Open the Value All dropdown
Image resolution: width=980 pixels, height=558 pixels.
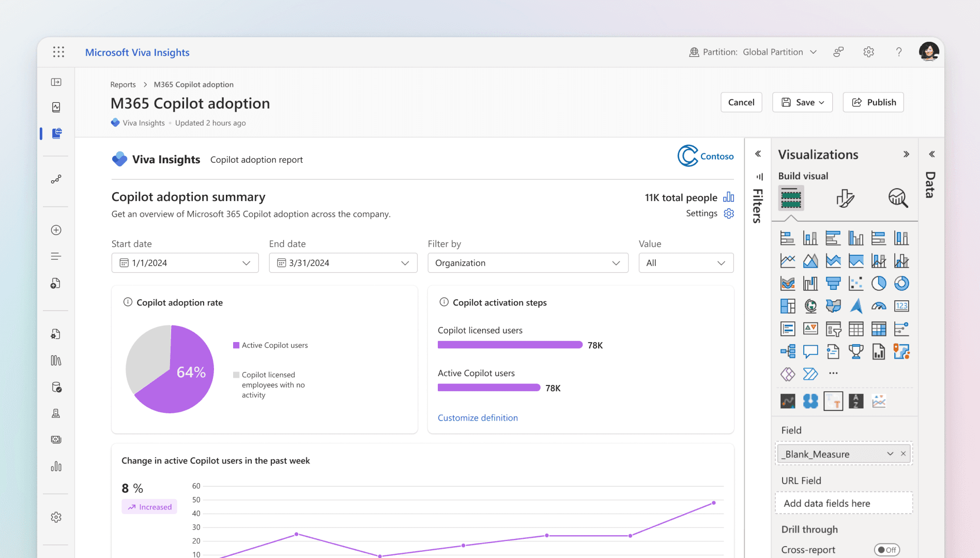[686, 262]
